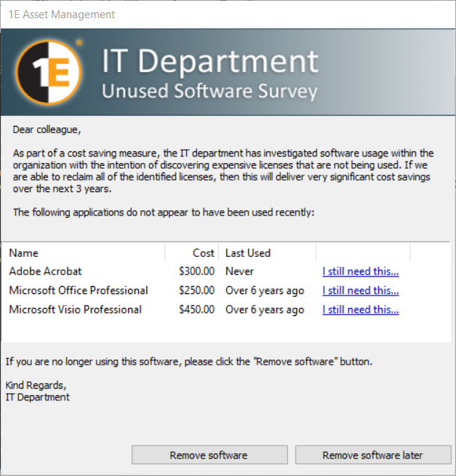This screenshot has height=476, width=456.
Task: Click the Unused Software Survey subtitle
Action: [x=209, y=92]
